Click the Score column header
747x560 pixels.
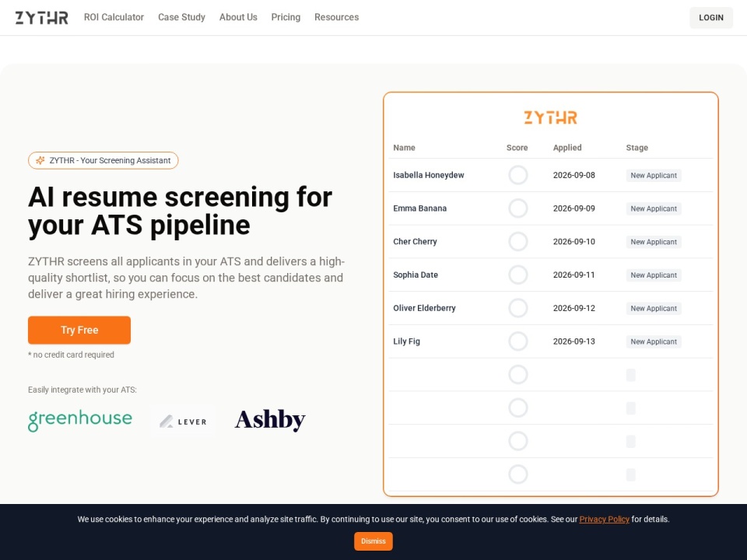point(517,148)
